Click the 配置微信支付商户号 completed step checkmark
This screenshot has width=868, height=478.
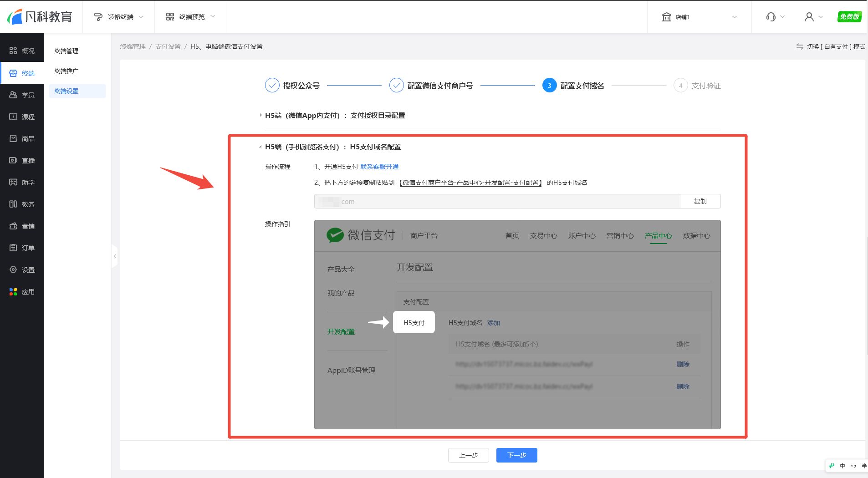(x=396, y=85)
